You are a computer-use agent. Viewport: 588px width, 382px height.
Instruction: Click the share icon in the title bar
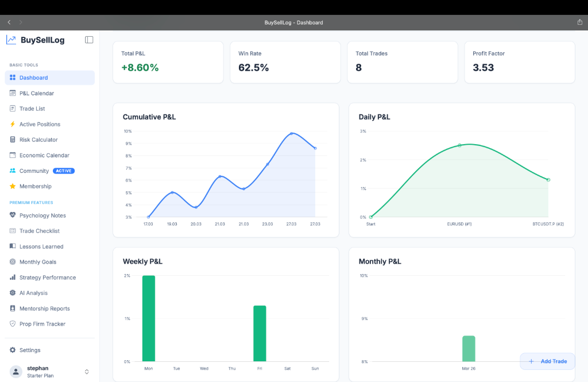579,22
